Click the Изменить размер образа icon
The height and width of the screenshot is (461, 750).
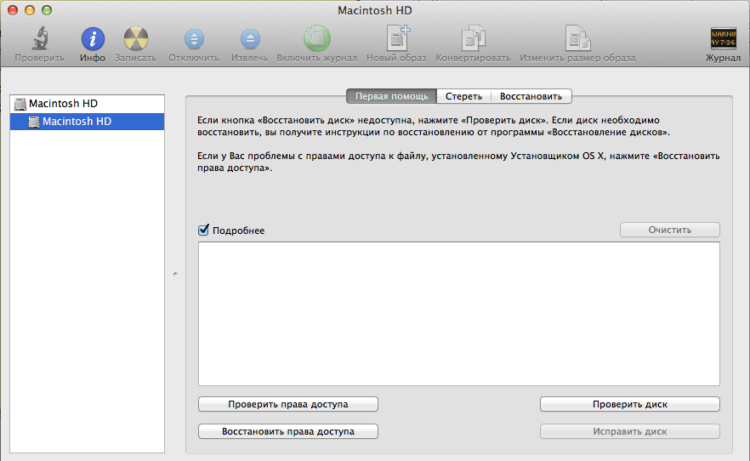pyautogui.click(x=577, y=38)
